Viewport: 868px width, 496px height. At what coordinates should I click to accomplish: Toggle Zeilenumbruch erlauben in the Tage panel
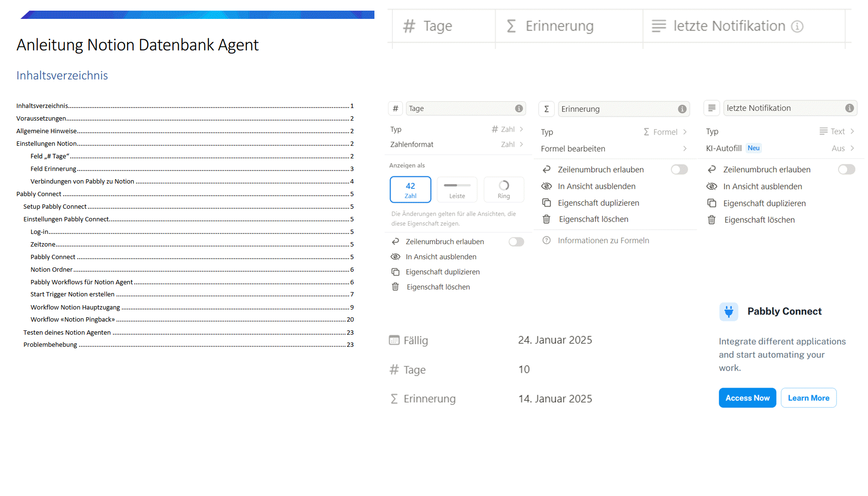(516, 242)
